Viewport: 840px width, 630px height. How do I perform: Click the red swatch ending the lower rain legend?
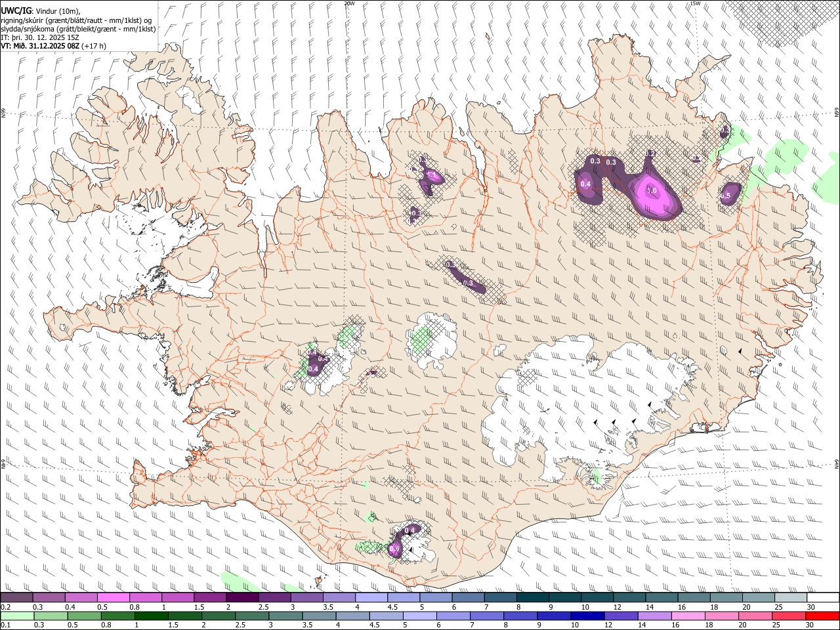822,616
